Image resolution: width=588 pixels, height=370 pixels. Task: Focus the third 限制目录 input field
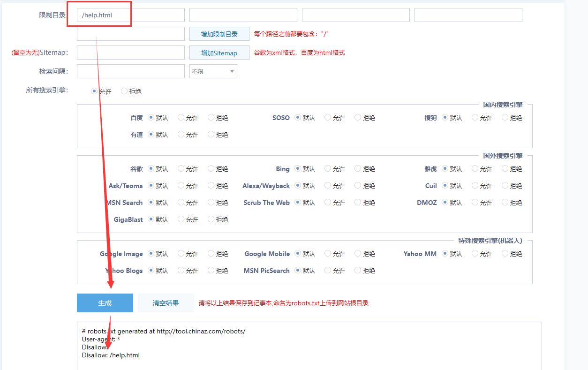pyautogui.click(x=356, y=15)
